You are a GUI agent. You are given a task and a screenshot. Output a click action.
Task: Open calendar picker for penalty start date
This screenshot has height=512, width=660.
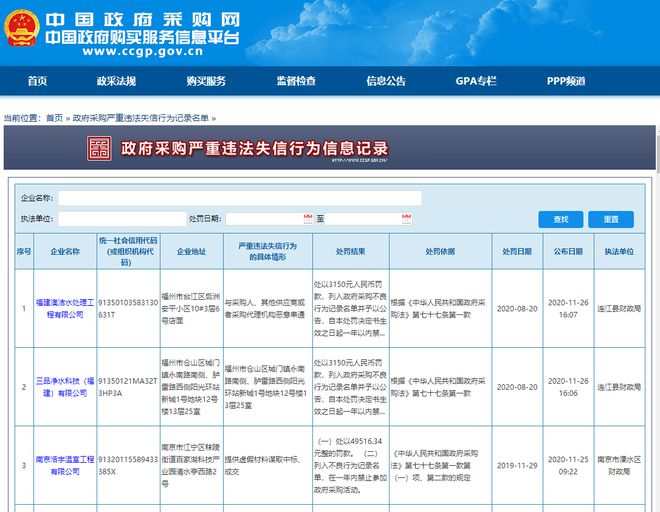point(308,219)
